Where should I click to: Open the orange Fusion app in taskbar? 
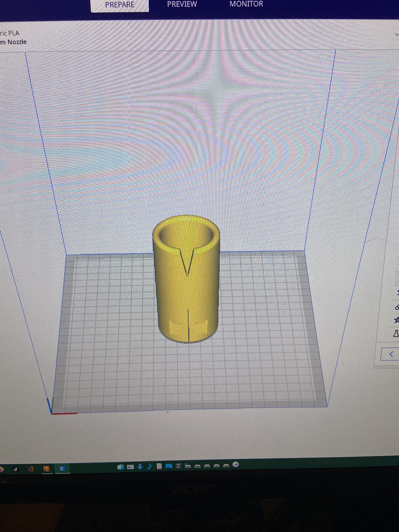tap(46, 469)
